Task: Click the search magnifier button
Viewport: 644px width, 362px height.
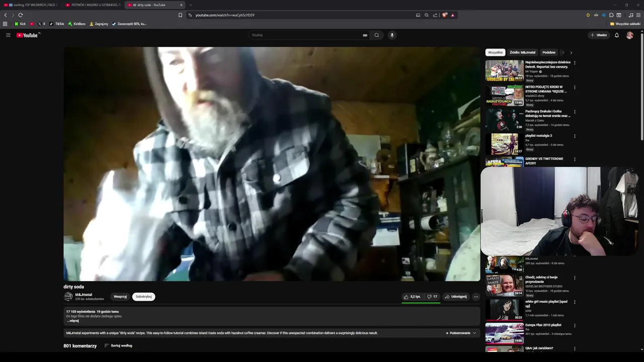Action: click(x=376, y=35)
